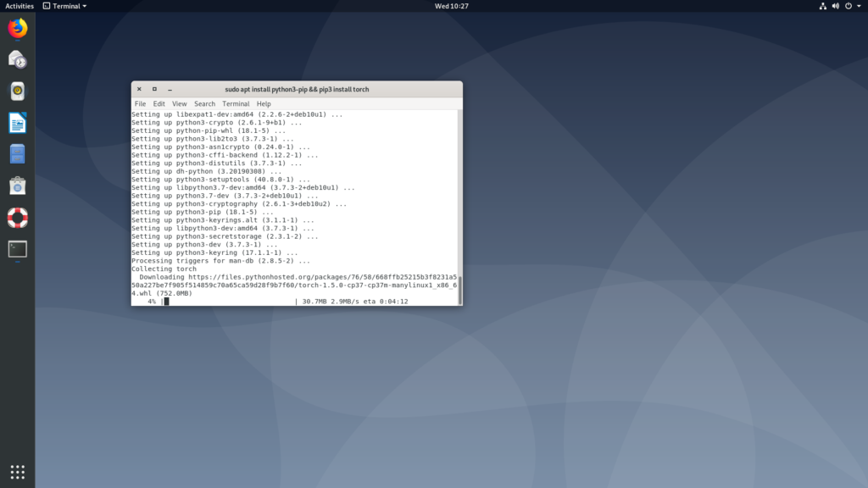This screenshot has height=488, width=868.
Task: Click the "4.whl (752.0MB)" file size text
Action: pos(162,293)
